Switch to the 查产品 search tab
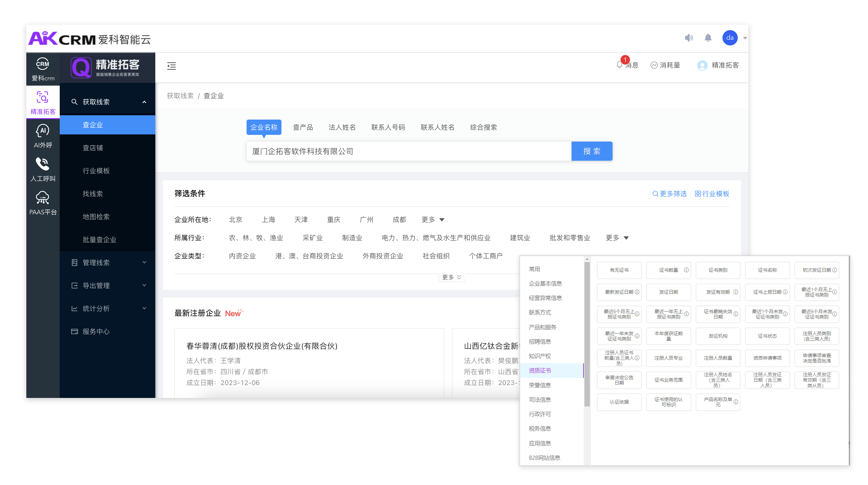The image size is (868, 485). click(302, 127)
